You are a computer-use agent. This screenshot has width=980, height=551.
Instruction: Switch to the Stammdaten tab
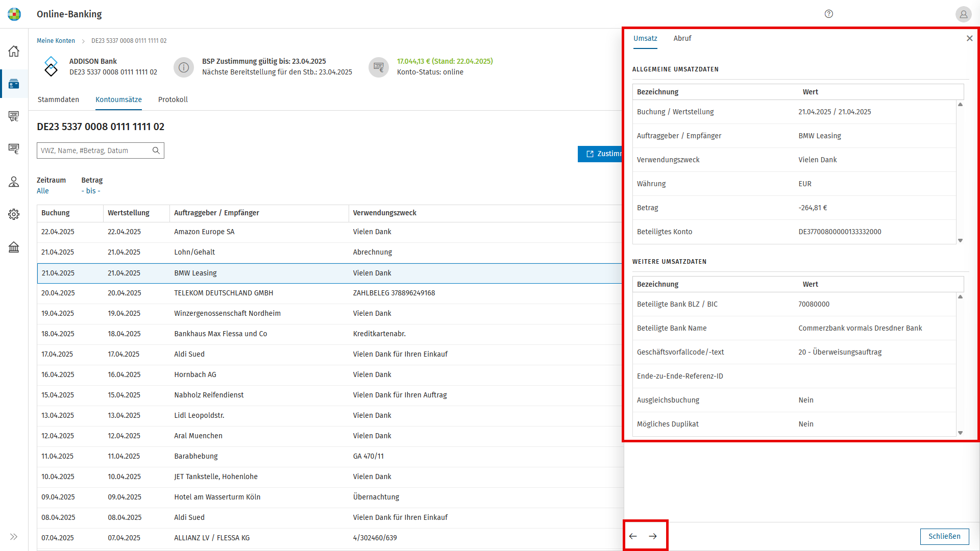pos(58,99)
